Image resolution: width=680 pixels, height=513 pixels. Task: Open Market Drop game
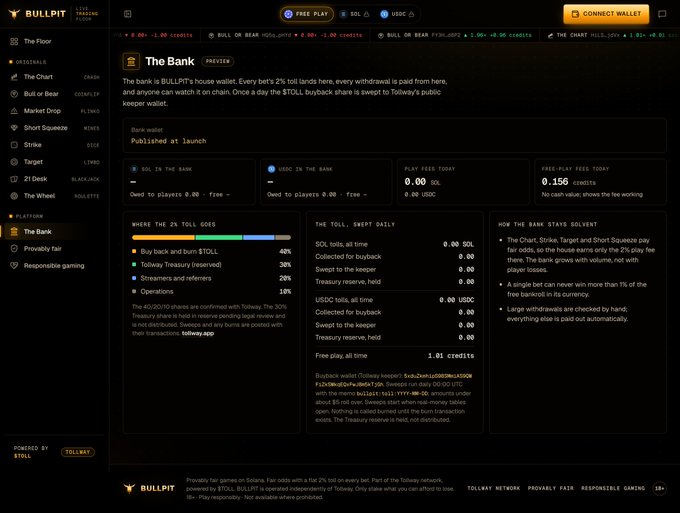55,111
